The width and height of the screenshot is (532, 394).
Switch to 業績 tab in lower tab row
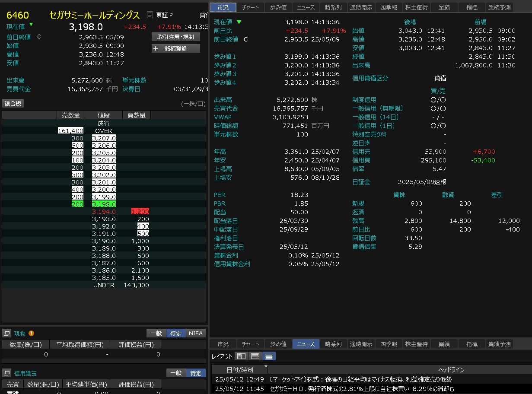(444, 344)
